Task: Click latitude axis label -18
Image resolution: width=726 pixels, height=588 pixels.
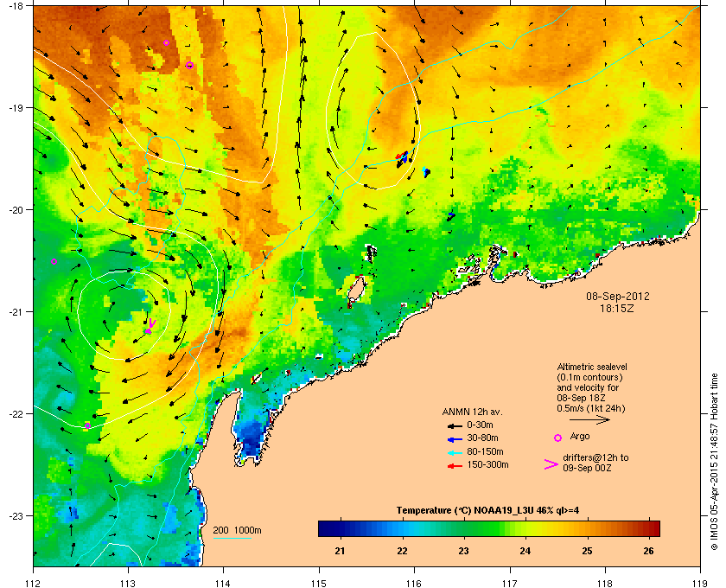Action: 16,6
